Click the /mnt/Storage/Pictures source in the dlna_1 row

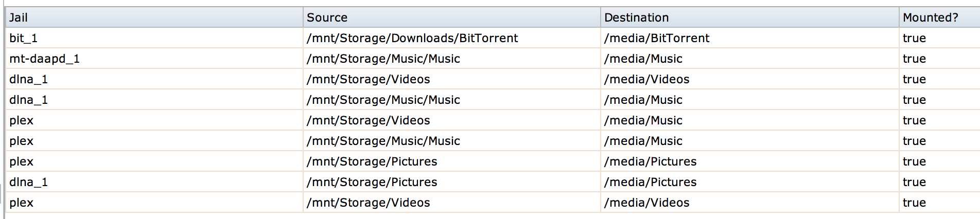click(372, 182)
